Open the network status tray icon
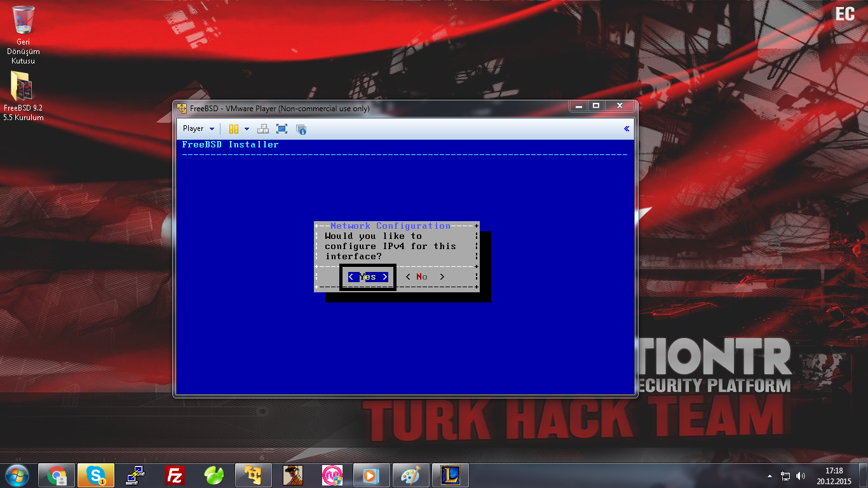 tap(785, 476)
